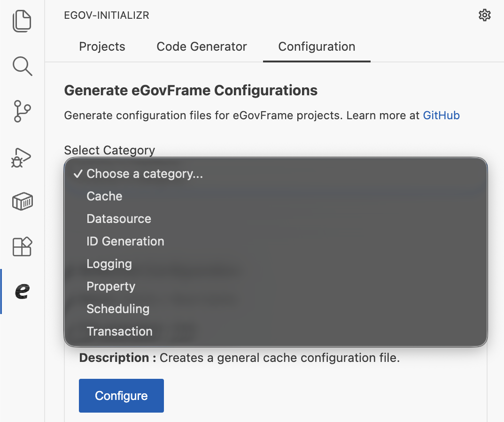The width and height of the screenshot is (504, 422).
Task: Choose Datasource from category list
Action: click(x=119, y=219)
